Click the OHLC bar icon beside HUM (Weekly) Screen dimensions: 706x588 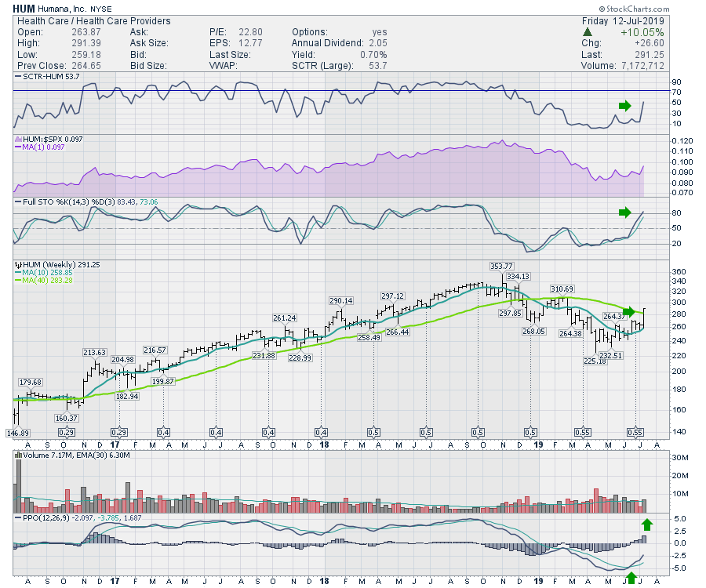(18, 265)
